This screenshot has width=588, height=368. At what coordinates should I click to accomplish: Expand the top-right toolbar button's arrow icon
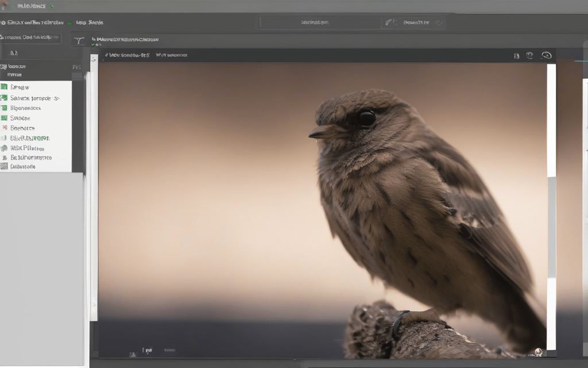pos(438,22)
